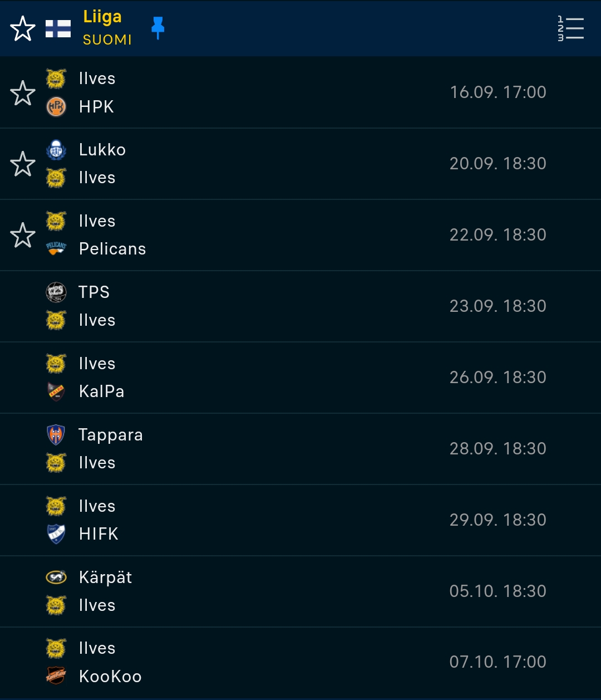Open the 07.10. 17:00 match time
Image resolution: width=601 pixels, height=700 pixels.
[497, 662]
